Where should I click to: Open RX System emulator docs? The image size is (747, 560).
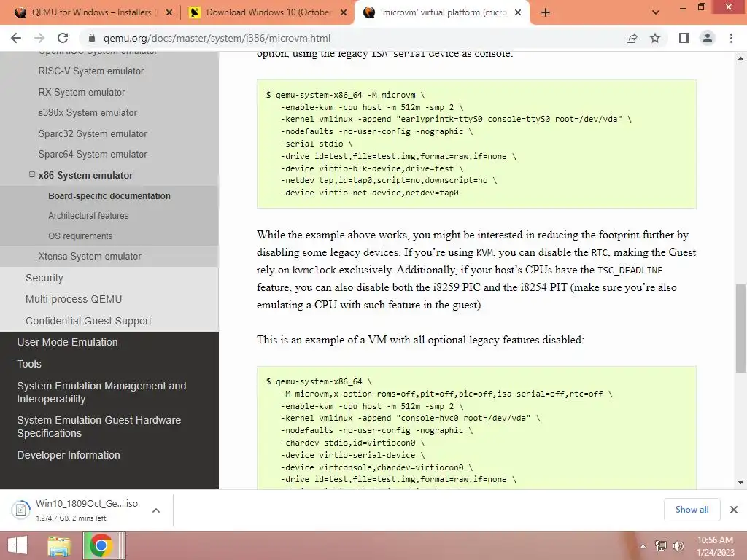tap(82, 92)
